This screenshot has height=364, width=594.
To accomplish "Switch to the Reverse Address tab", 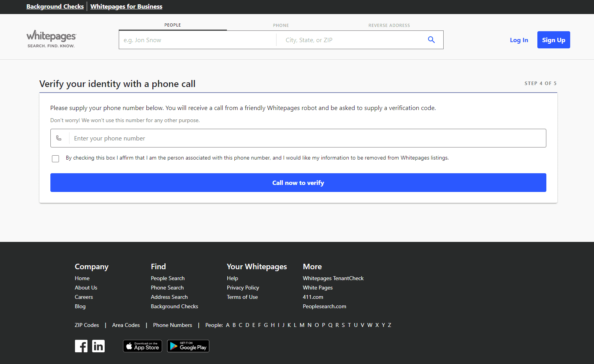I will pyautogui.click(x=389, y=25).
